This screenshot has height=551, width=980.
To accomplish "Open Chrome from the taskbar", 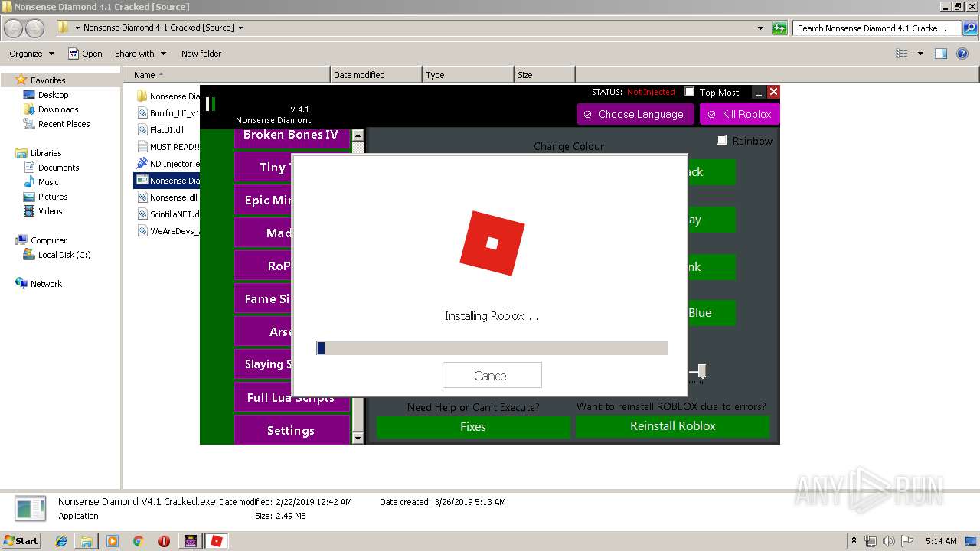I will pos(138,541).
